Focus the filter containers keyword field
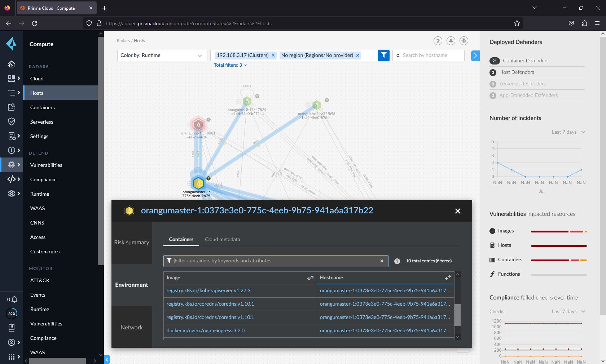This screenshot has width=606, height=364. coord(276,261)
